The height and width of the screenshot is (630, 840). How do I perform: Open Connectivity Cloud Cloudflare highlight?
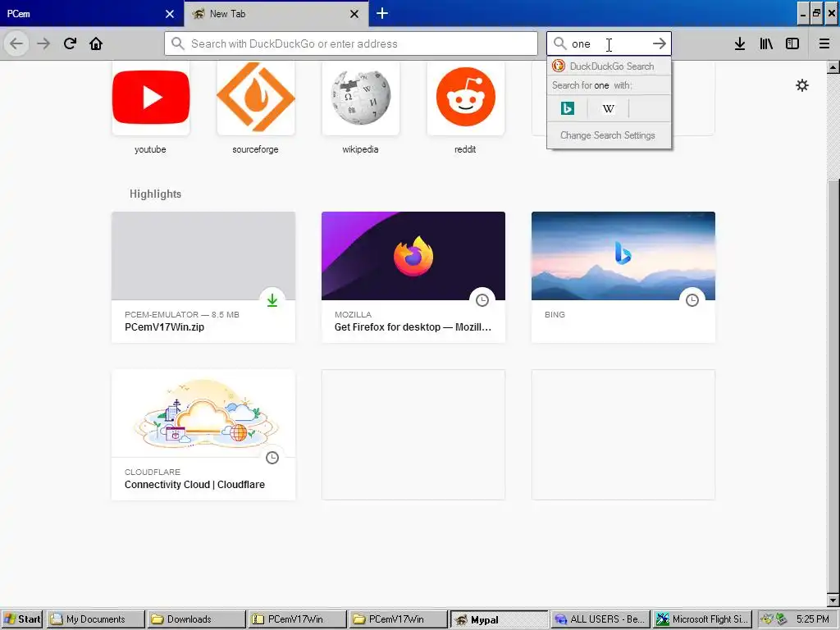[x=203, y=435]
